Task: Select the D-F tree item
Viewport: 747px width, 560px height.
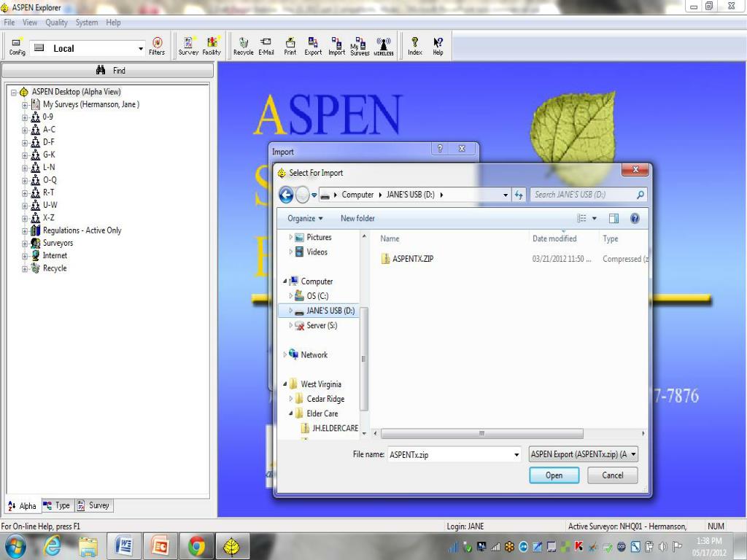Action: click(49, 142)
